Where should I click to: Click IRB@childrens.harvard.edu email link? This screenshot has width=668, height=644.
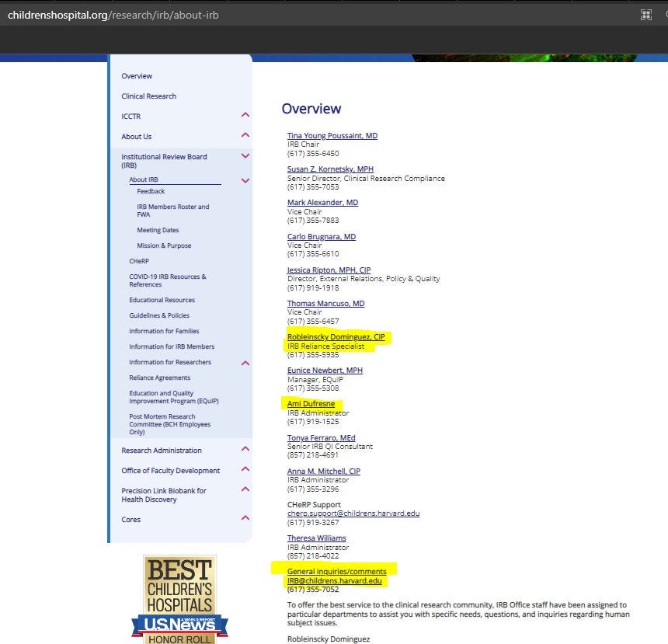coord(335,581)
